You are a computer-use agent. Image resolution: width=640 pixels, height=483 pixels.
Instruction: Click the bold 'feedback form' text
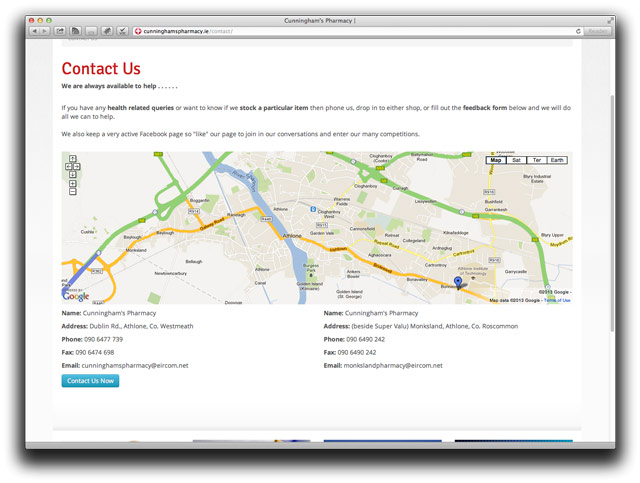pos(485,108)
